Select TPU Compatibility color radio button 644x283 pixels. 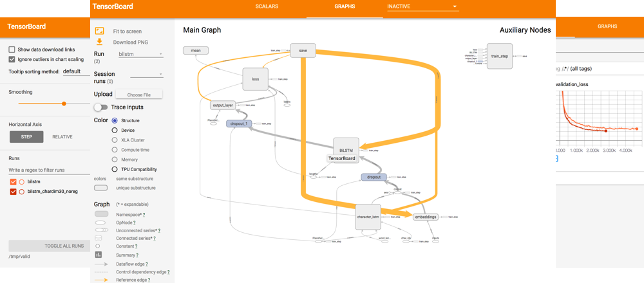click(x=115, y=169)
